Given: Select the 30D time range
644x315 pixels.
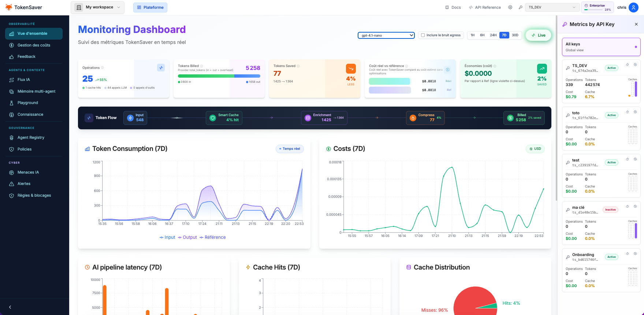Looking at the screenshot, I should (x=515, y=35).
